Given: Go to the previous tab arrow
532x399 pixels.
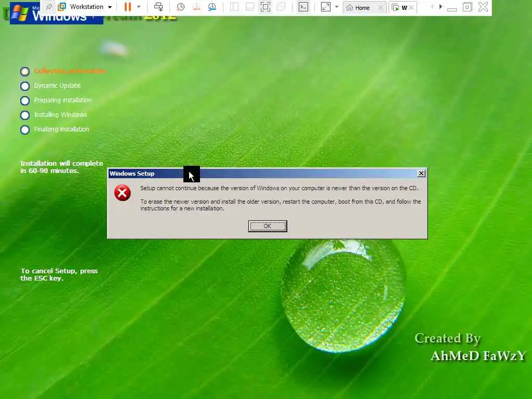Looking at the screenshot, I should tap(432, 7).
